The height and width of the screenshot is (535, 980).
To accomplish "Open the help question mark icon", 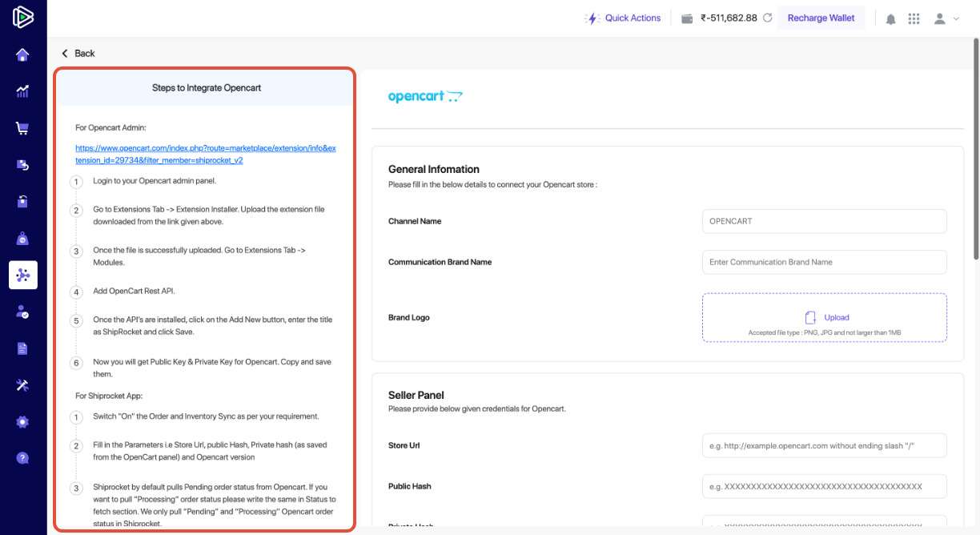I will [22, 458].
